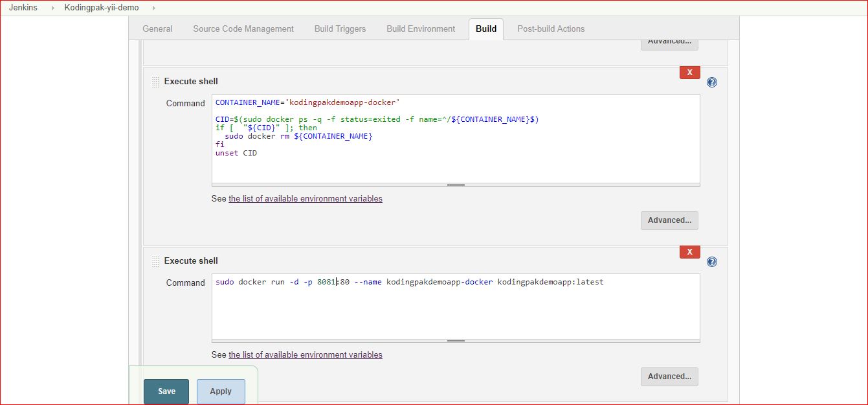Delete the first Execute shell build step
The width and height of the screenshot is (868, 405).
[x=689, y=72]
